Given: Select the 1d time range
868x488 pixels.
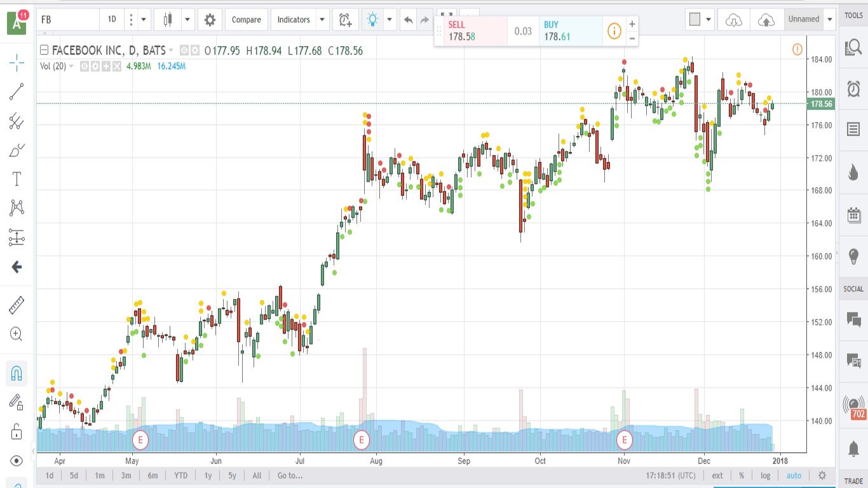Looking at the screenshot, I should 49,475.
